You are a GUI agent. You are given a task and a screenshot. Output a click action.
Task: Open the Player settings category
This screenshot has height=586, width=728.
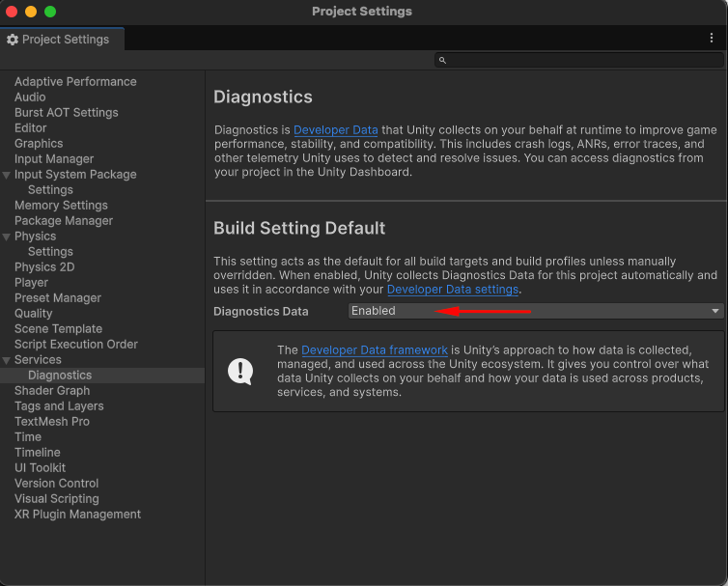tap(31, 283)
